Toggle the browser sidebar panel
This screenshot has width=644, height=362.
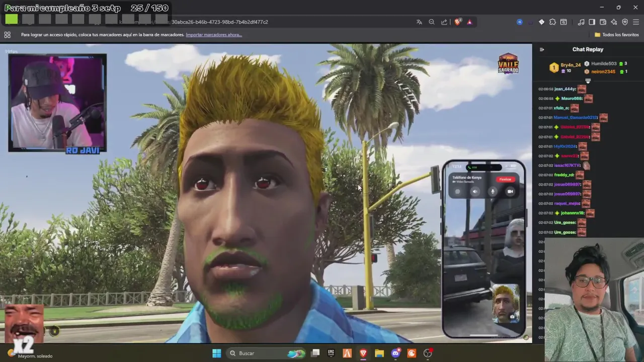pos(592,22)
